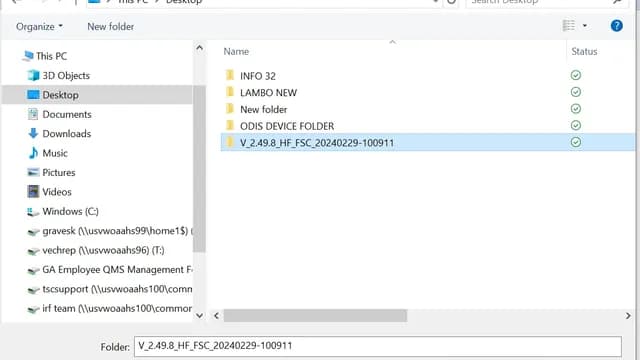Select the INFO 32 folder
The image size is (640, 360).
point(258,76)
